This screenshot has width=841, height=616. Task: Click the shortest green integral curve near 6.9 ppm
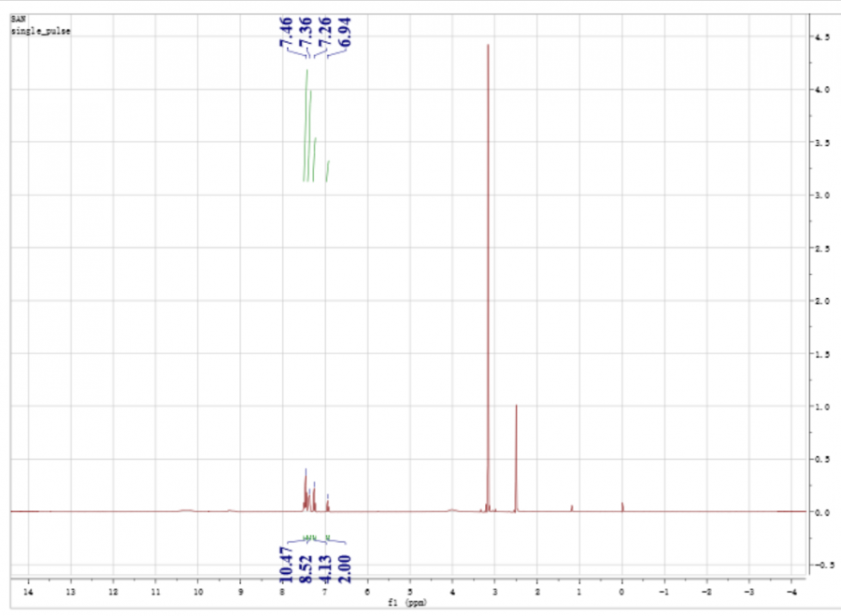pyautogui.click(x=328, y=171)
